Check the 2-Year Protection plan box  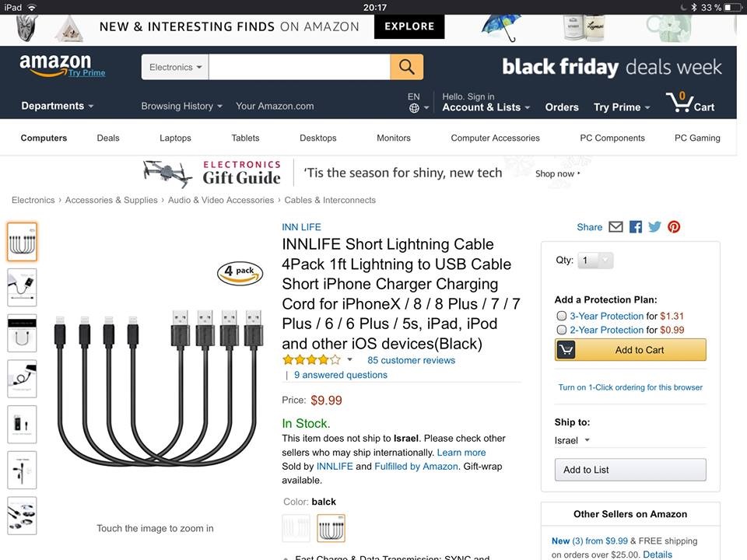562,330
